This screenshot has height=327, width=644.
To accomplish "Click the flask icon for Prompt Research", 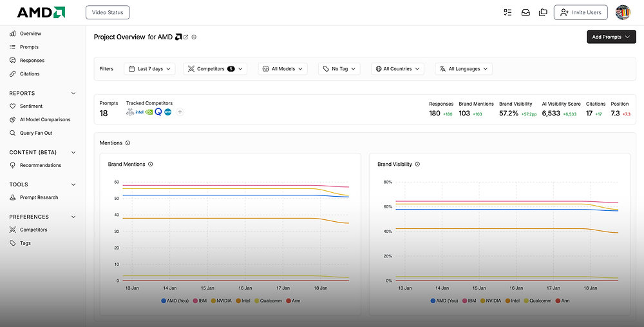I will point(13,197).
